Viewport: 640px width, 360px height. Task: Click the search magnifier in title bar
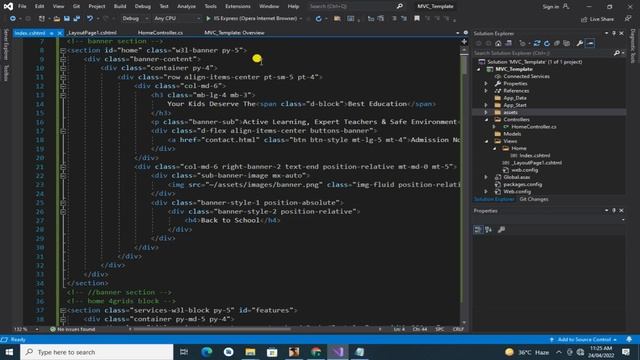400,6
